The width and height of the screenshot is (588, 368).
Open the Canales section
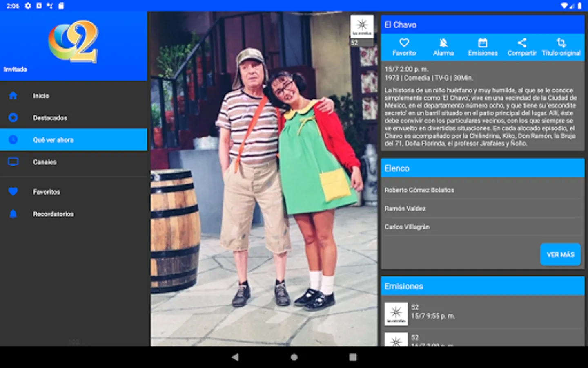click(x=73, y=162)
